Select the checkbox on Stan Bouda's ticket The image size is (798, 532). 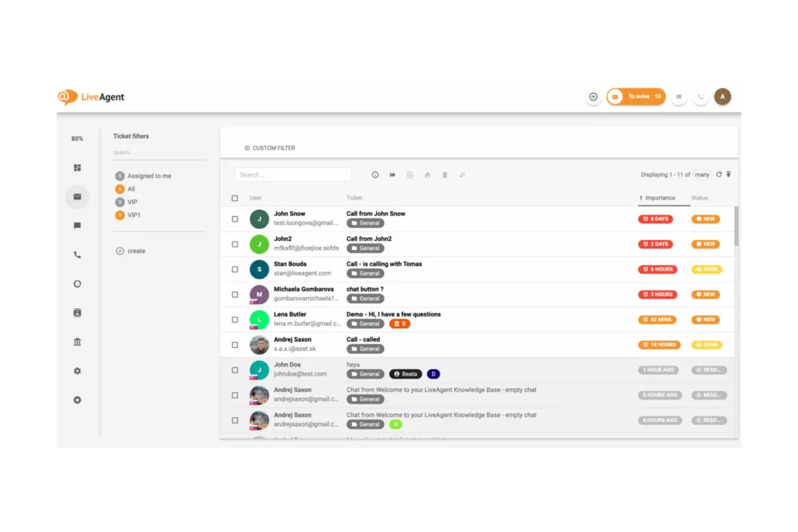[235, 269]
